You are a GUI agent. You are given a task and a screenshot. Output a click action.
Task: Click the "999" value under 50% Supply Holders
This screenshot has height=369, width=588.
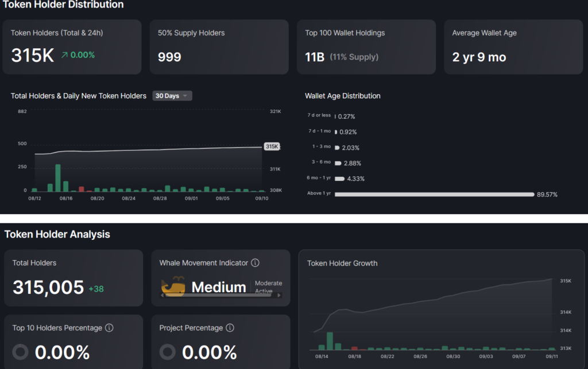[169, 57]
